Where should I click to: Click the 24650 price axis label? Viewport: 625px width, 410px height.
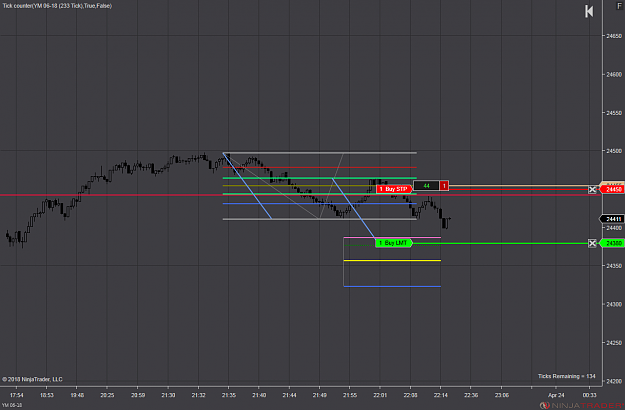(614, 36)
